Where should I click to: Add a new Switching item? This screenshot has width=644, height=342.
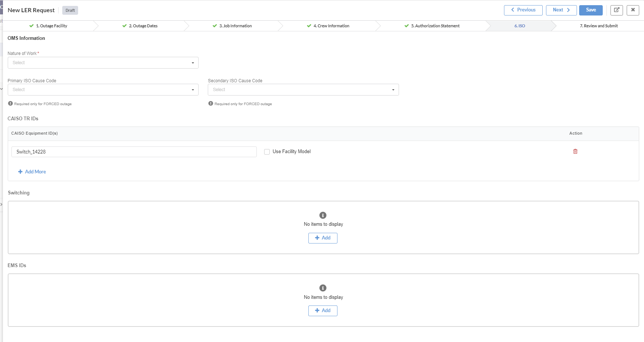[x=323, y=238]
